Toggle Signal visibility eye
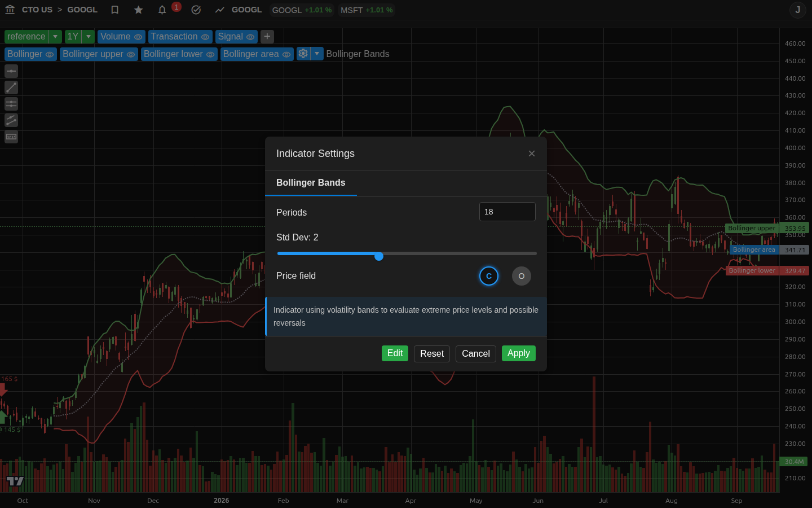 pyautogui.click(x=250, y=37)
